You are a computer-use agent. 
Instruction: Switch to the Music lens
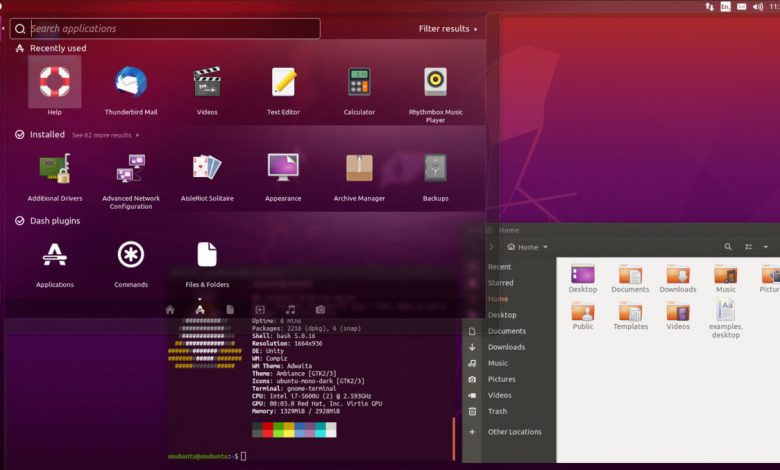(x=291, y=310)
